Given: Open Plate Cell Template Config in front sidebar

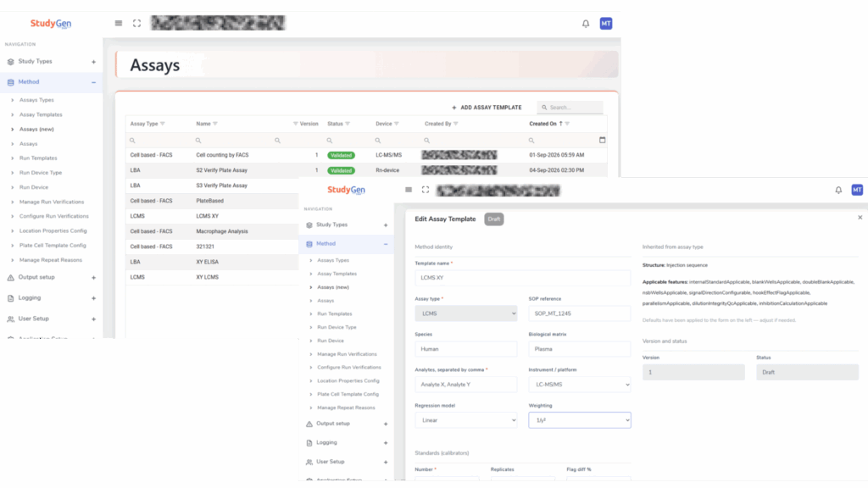Looking at the screenshot, I should pos(348,395).
